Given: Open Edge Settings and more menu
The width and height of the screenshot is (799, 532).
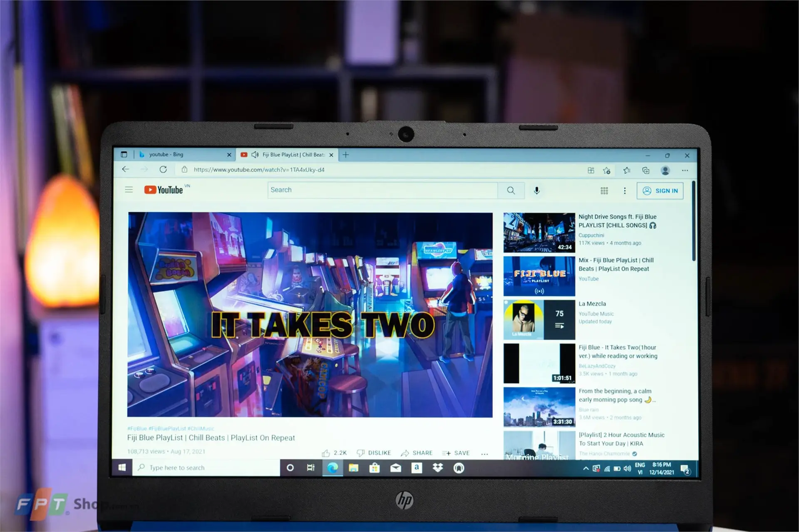Looking at the screenshot, I should coord(685,170).
